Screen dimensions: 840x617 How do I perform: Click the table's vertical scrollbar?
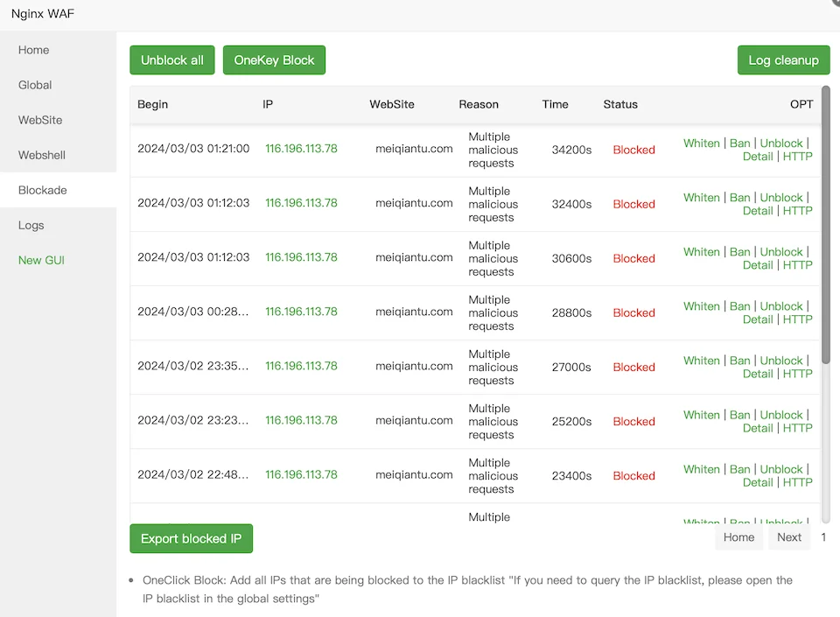click(825, 226)
